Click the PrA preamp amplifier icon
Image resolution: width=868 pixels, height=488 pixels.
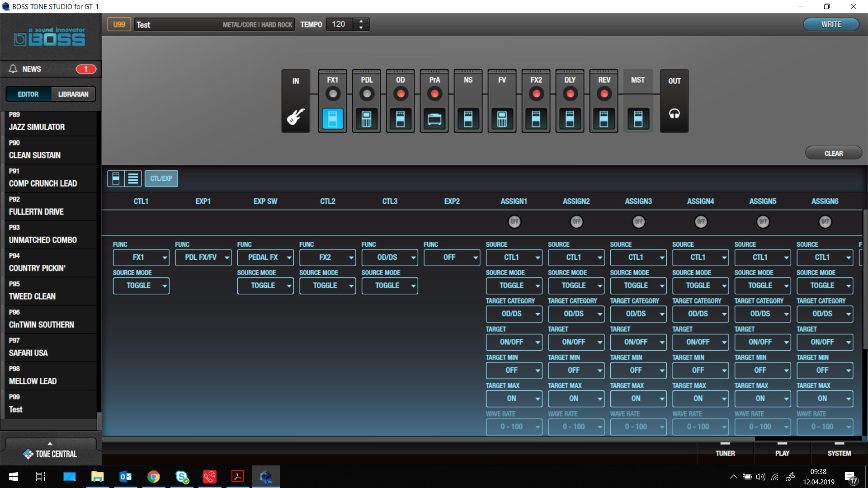coord(434,119)
